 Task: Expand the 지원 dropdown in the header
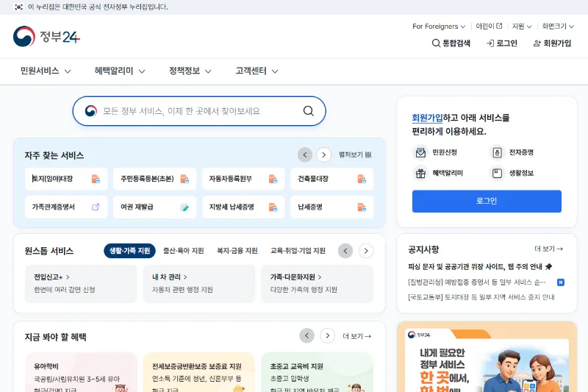(x=522, y=26)
